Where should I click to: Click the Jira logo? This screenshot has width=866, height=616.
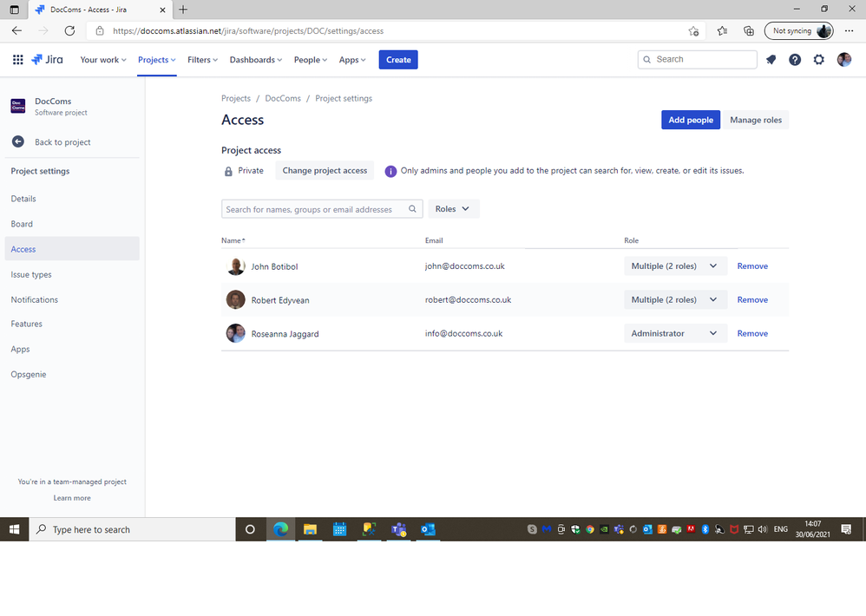tap(47, 60)
